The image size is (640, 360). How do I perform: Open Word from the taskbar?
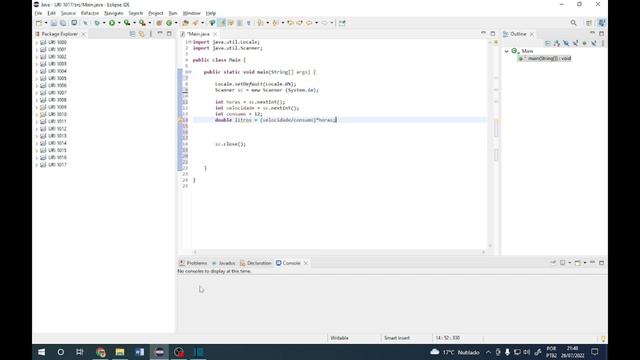pos(140,352)
